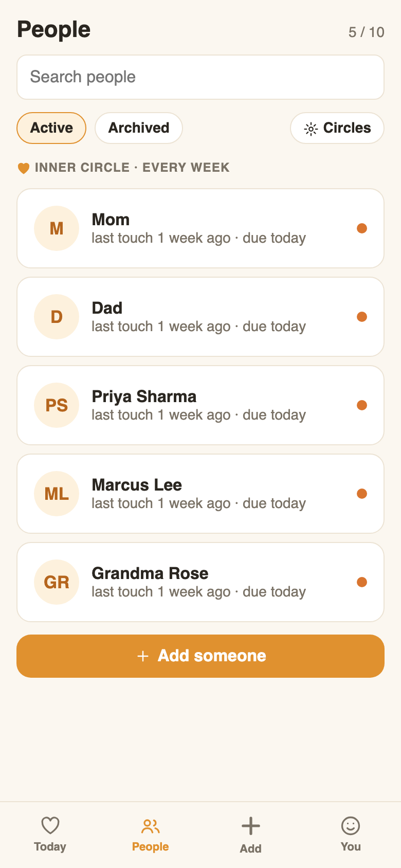Open Marcus Lee's contact entry
Image resolution: width=401 pixels, height=868 pixels.
[200, 494]
